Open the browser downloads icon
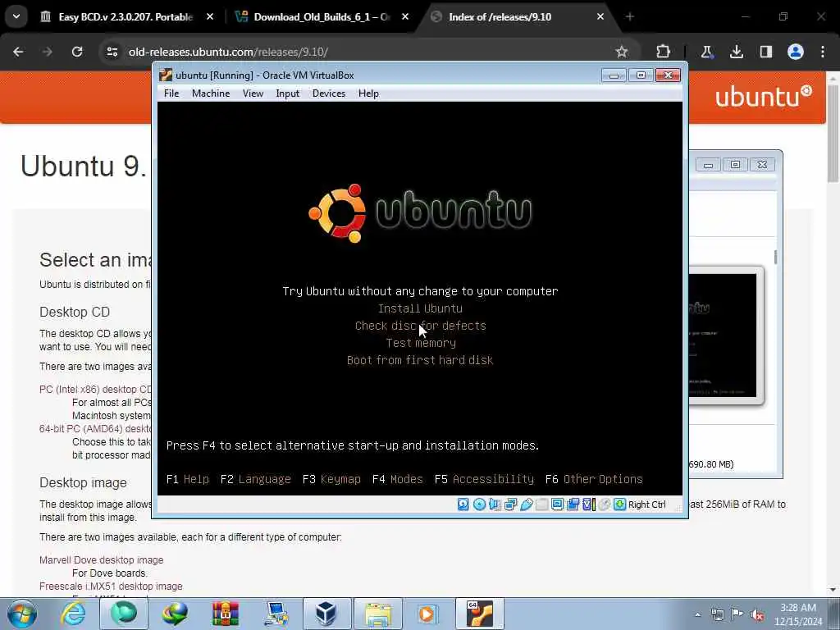This screenshot has width=840, height=630. click(737, 52)
